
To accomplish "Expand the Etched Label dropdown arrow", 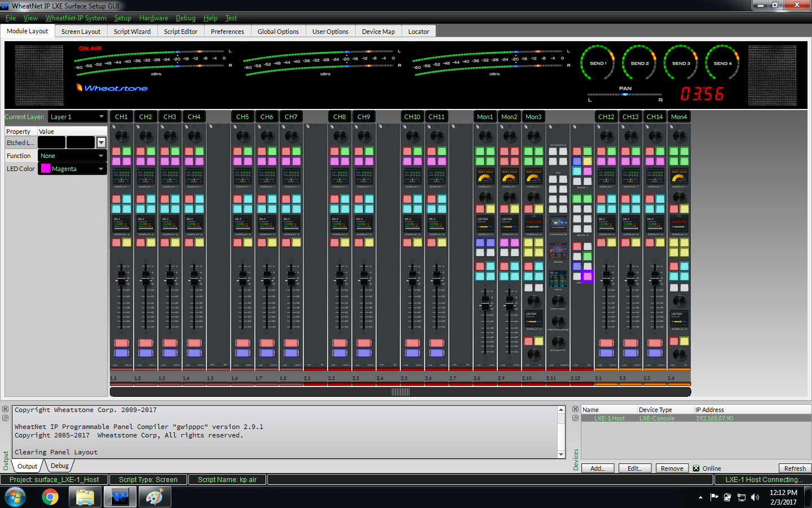I will point(101,143).
